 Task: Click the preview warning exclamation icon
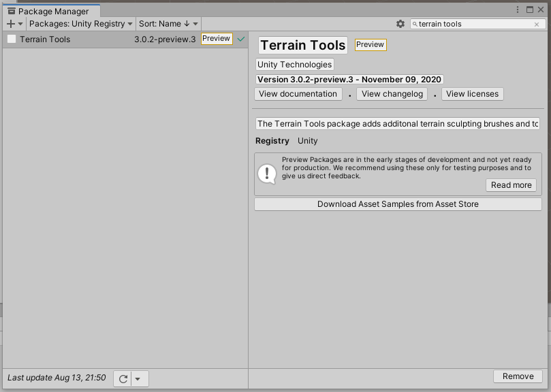pyautogui.click(x=267, y=174)
